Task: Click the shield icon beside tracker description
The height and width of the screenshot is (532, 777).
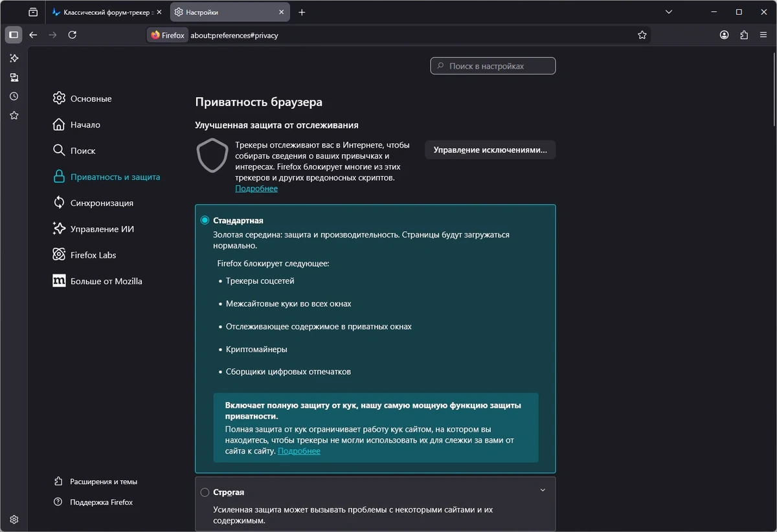Action: click(x=212, y=155)
